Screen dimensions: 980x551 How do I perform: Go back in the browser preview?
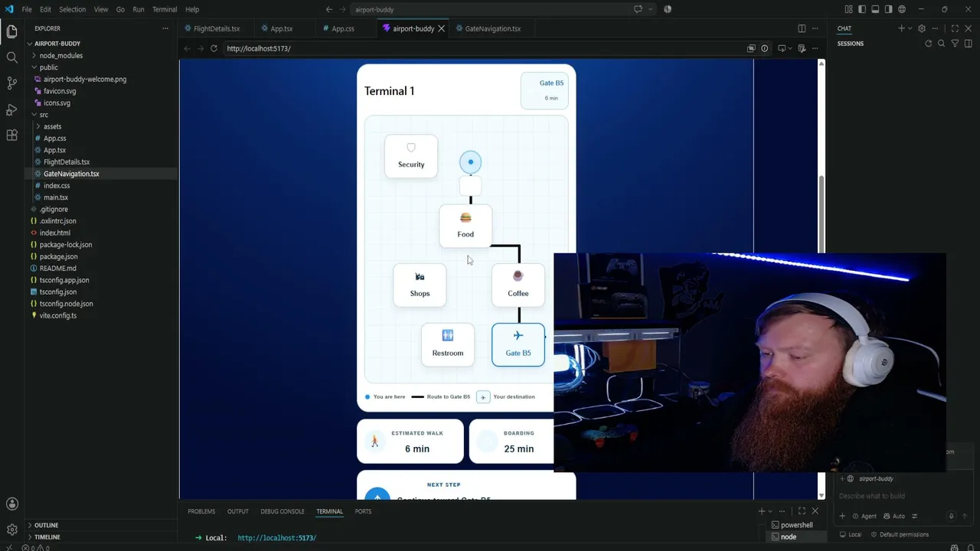187,48
